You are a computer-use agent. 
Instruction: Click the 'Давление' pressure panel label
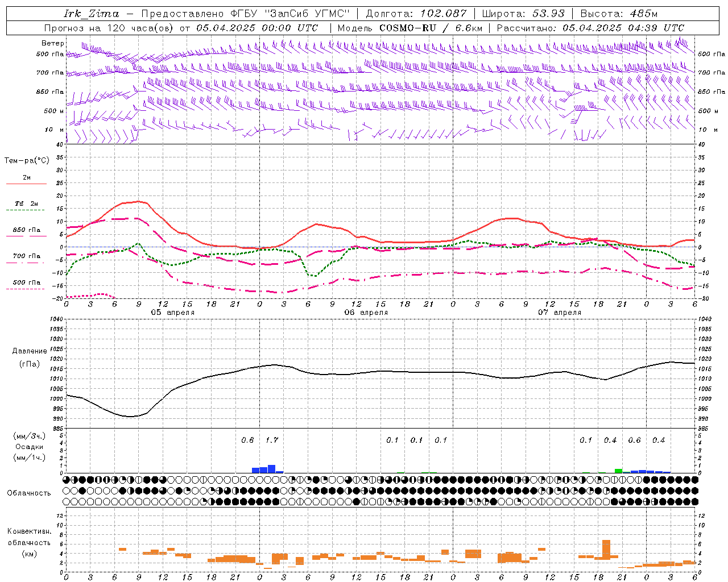(30, 351)
